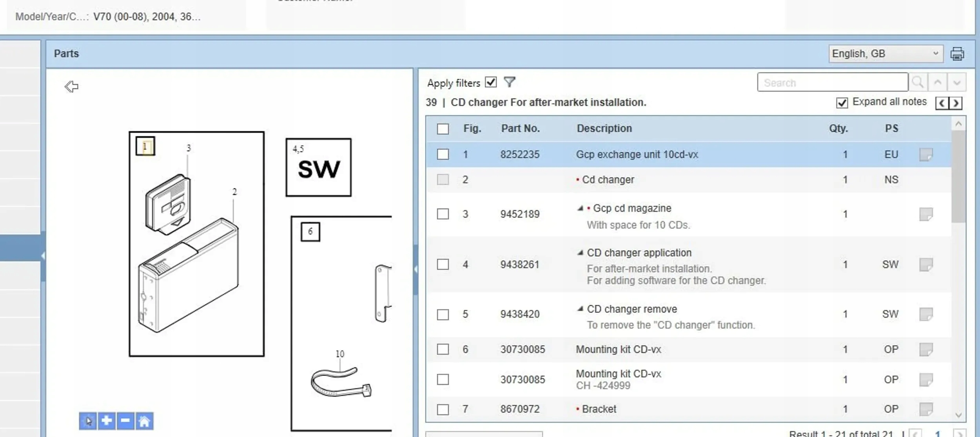Screen dimensions: 980x437
Task: Select the pointer tool in diagram toolbar
Action: (x=88, y=421)
